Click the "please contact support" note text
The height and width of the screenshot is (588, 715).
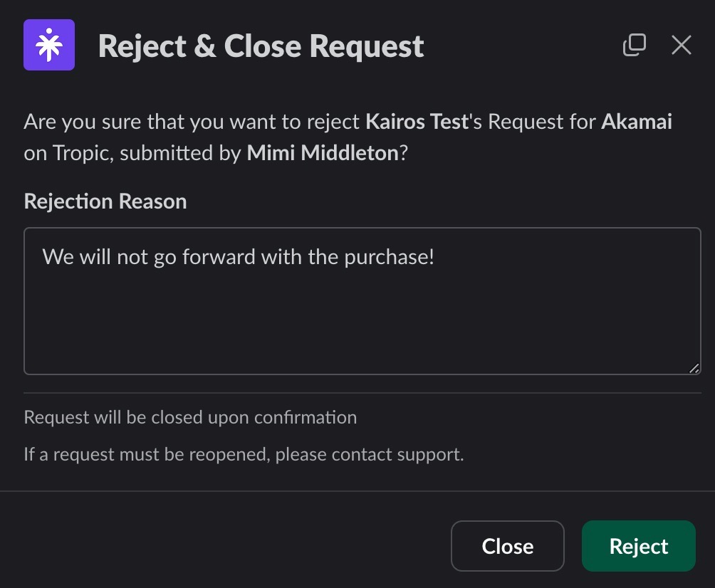point(370,454)
